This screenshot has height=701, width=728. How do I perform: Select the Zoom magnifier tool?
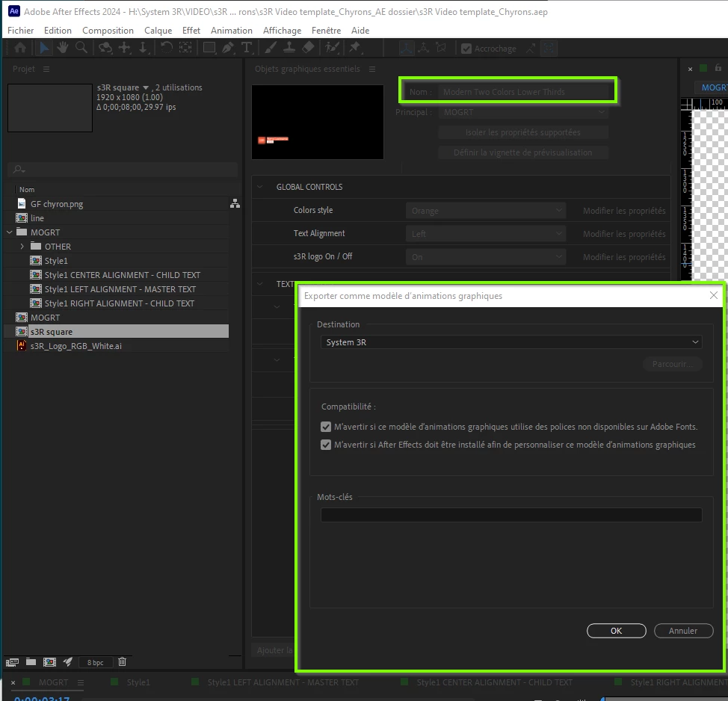click(81, 48)
